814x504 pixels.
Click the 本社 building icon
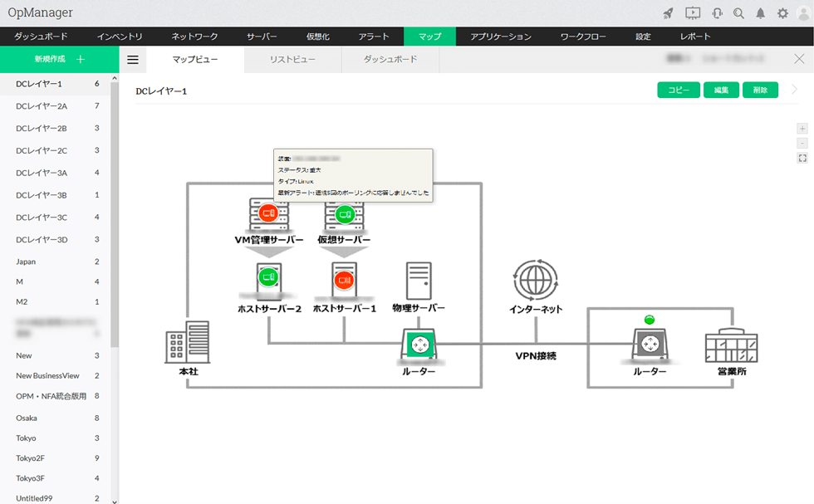pyautogui.click(x=188, y=341)
